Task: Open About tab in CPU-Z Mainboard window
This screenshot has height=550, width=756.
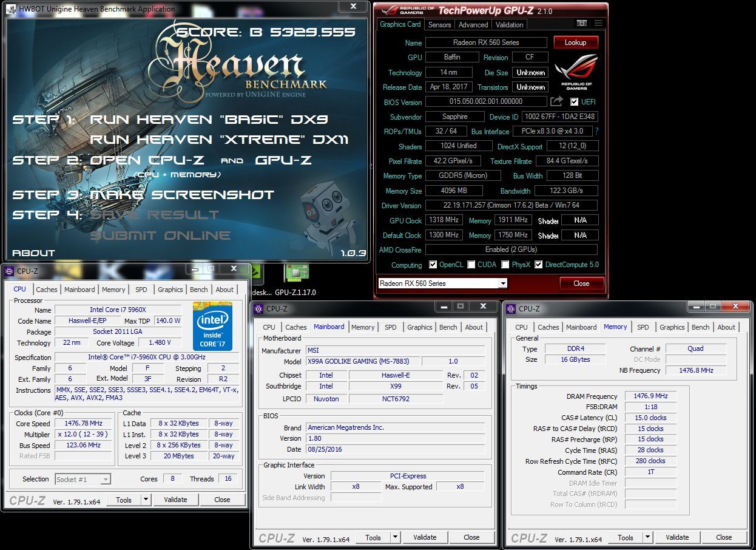Action: tap(474, 327)
